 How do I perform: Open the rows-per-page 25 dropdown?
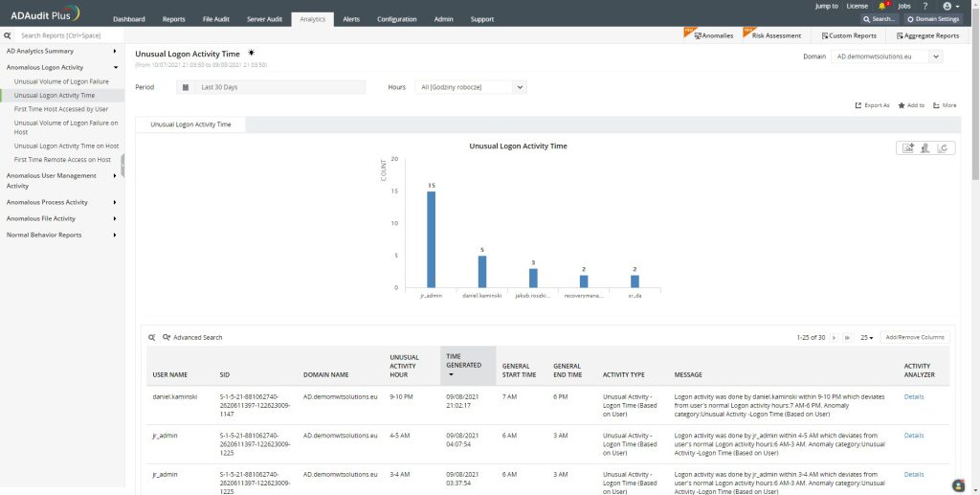(865, 337)
